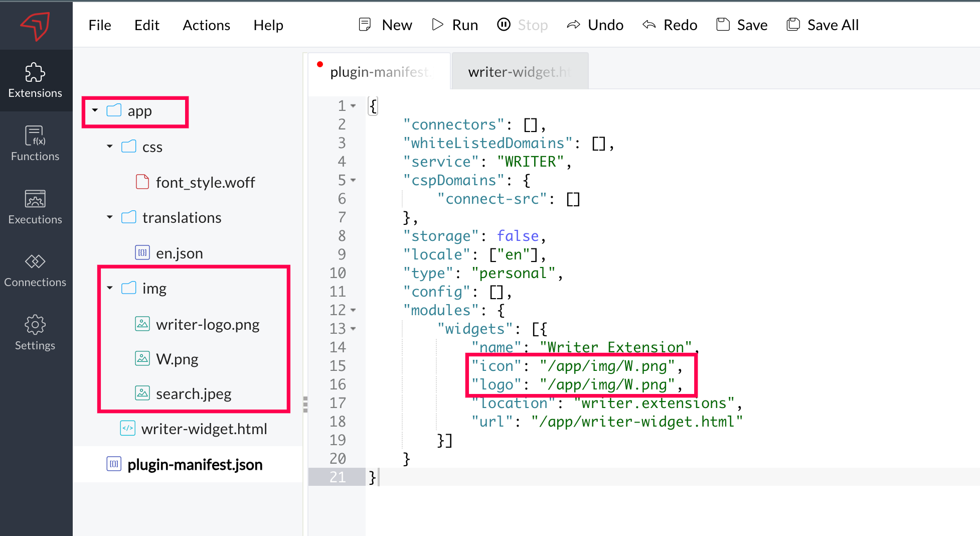Toggle fold arrow at line 13
980x536 pixels.
(x=354, y=329)
